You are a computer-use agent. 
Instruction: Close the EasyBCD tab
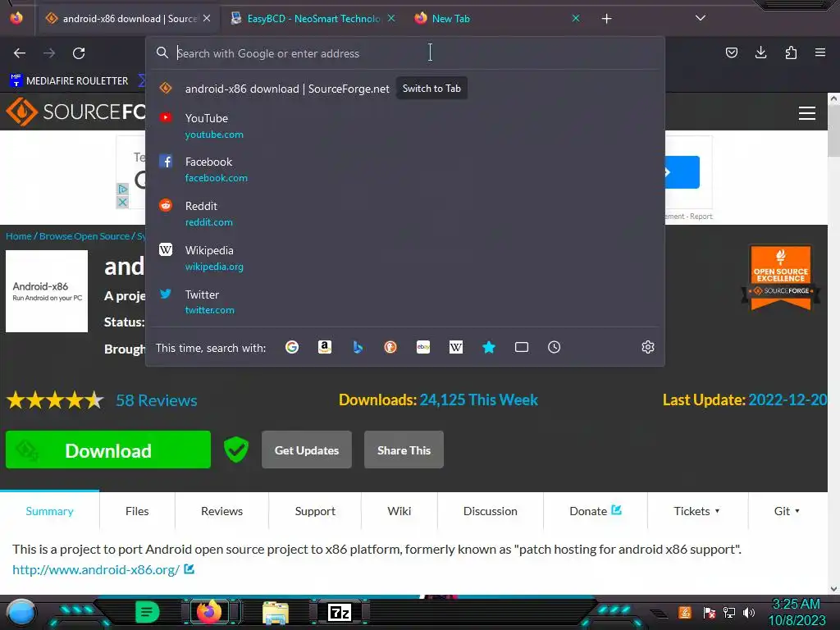click(x=391, y=18)
